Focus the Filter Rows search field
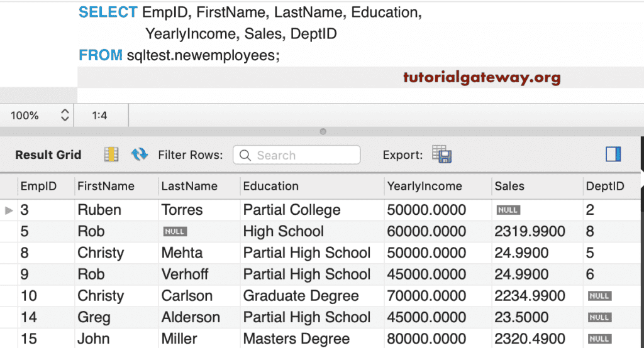 pos(297,155)
